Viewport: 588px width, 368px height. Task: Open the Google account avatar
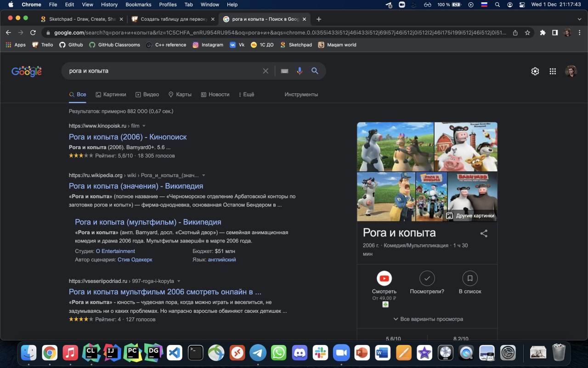tap(571, 71)
